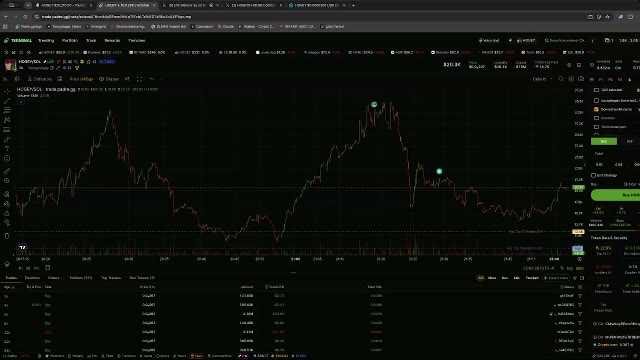
Task: Toggle lock all drawing tools
Action: 7,213
